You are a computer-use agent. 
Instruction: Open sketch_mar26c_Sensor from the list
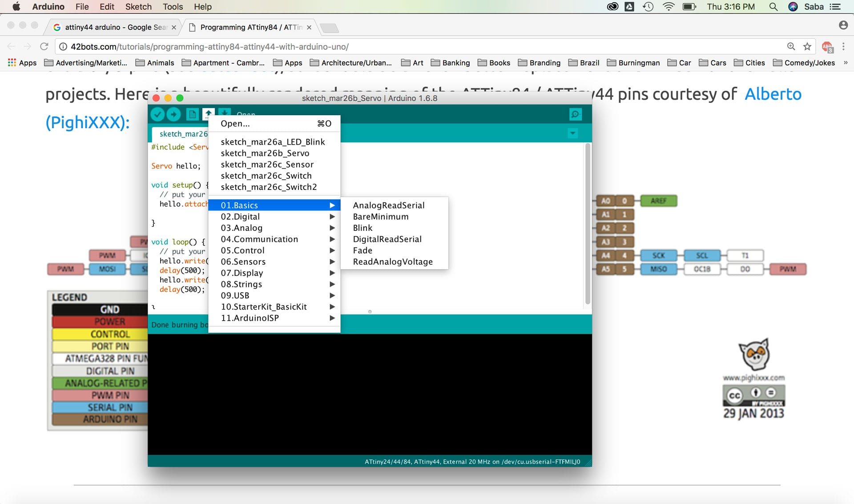tap(274, 165)
